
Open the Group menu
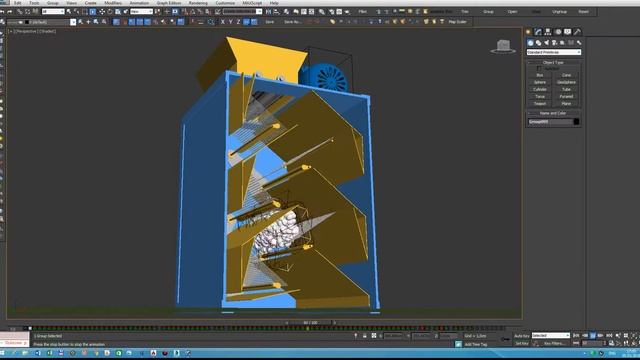point(53,3)
